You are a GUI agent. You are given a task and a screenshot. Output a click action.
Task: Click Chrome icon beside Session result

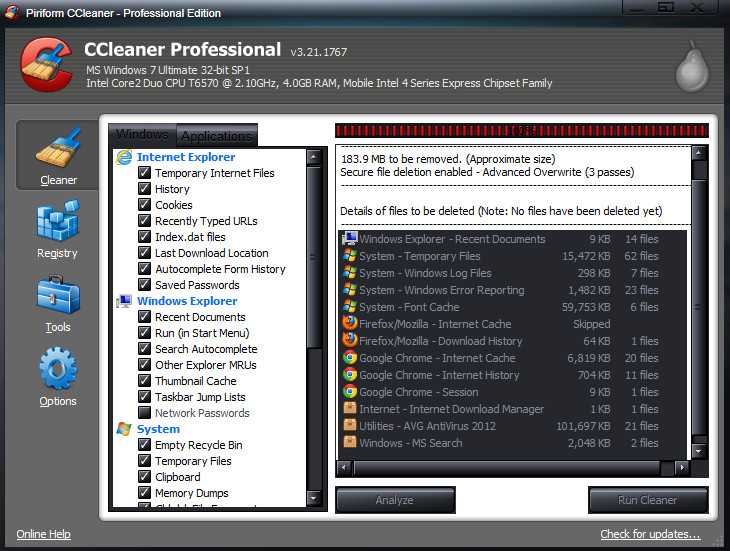pos(350,391)
